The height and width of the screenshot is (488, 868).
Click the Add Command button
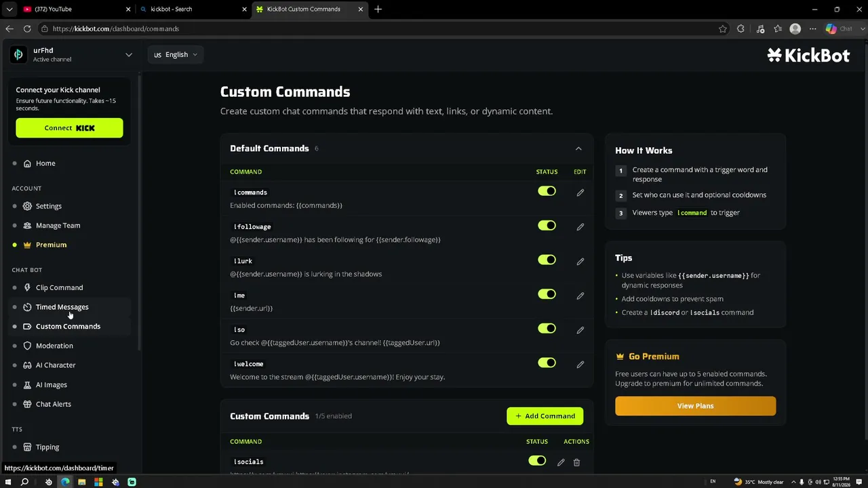tap(545, 416)
